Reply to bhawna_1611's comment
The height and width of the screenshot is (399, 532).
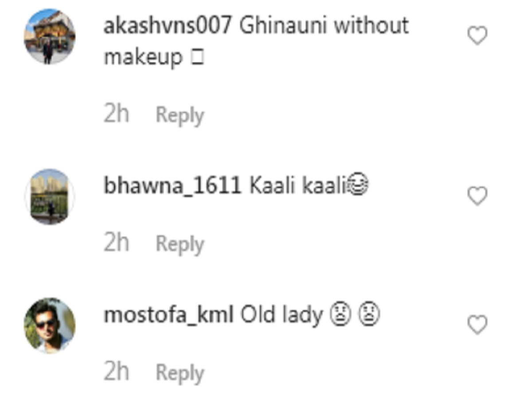point(180,244)
